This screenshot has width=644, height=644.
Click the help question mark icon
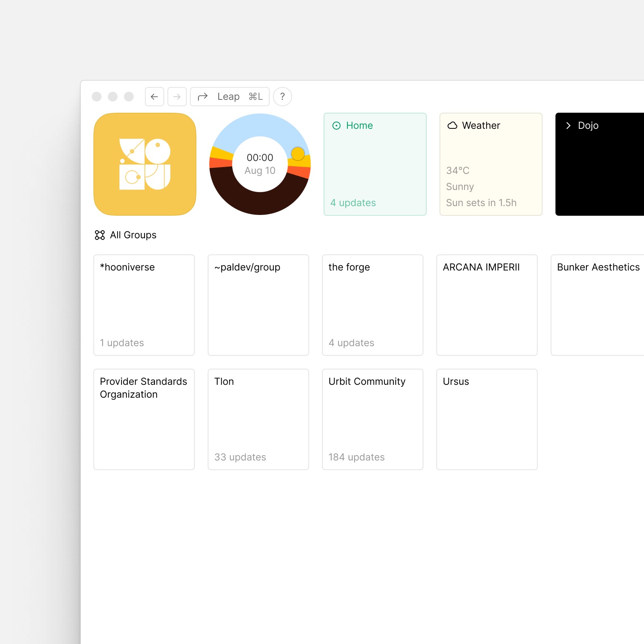282,97
